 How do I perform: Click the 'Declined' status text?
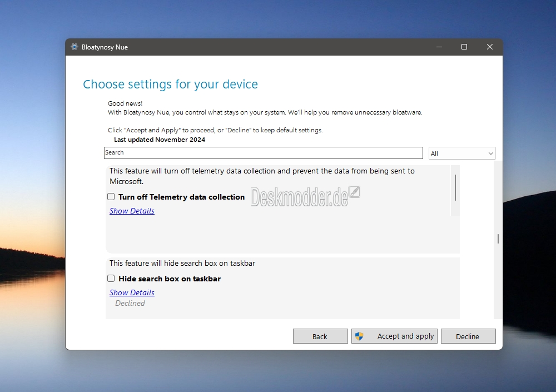[130, 303]
